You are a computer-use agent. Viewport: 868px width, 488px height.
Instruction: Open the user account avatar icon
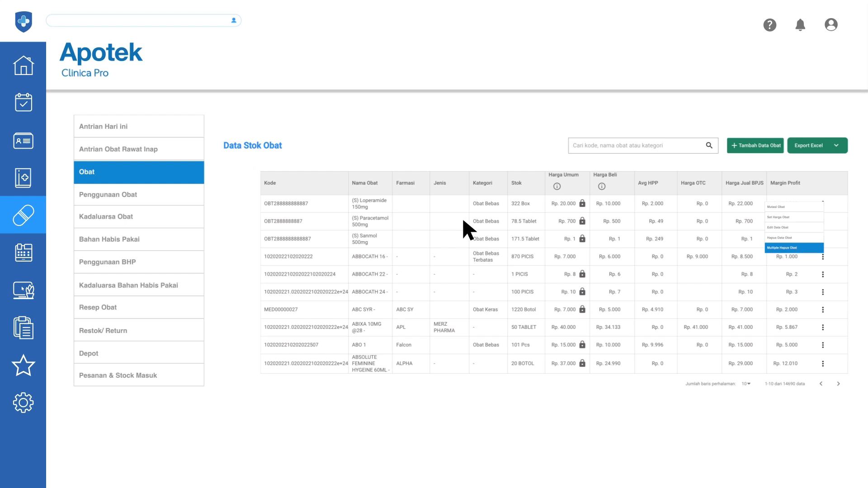click(830, 25)
